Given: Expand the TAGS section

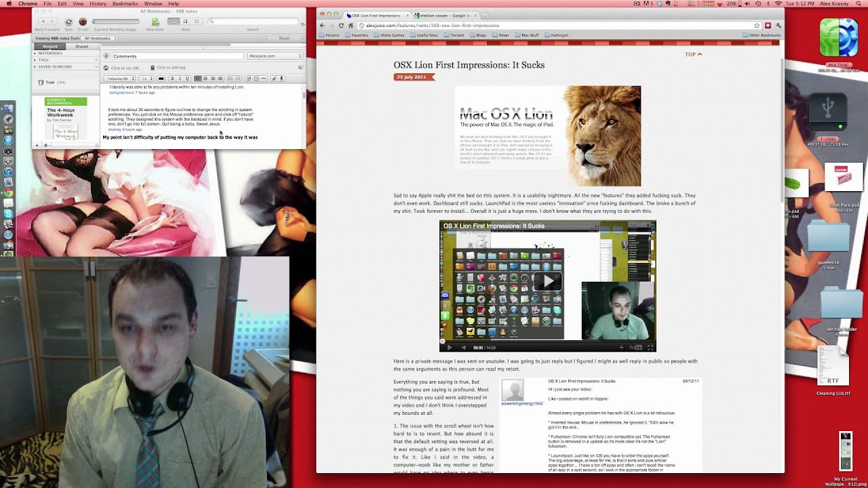Looking at the screenshot, I should pyautogui.click(x=35, y=60).
